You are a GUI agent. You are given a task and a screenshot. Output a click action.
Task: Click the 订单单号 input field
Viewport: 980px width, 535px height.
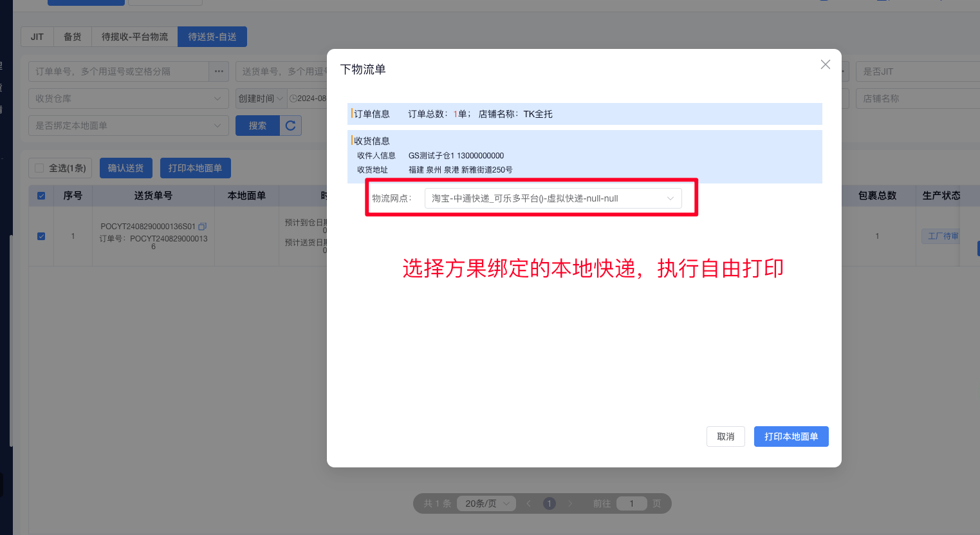pyautogui.click(x=119, y=71)
